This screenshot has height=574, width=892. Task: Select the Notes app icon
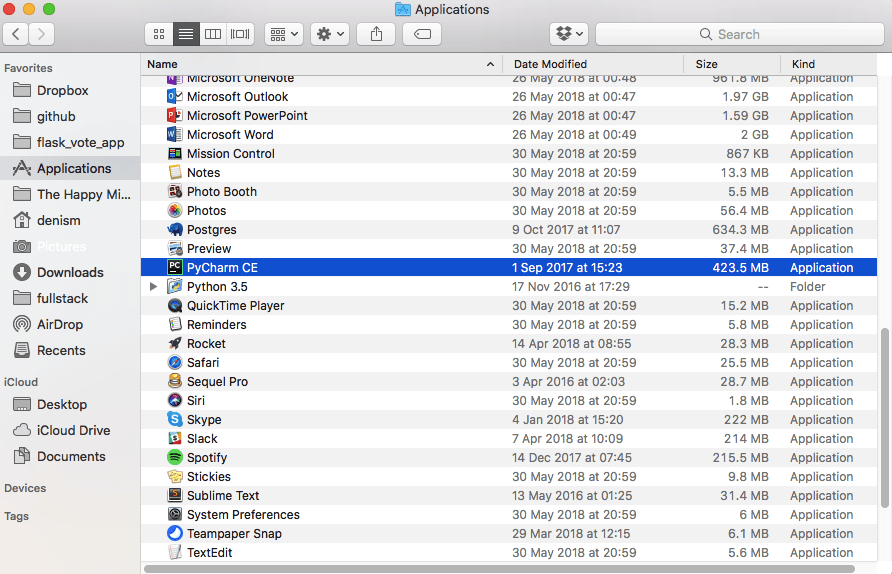pyautogui.click(x=175, y=172)
